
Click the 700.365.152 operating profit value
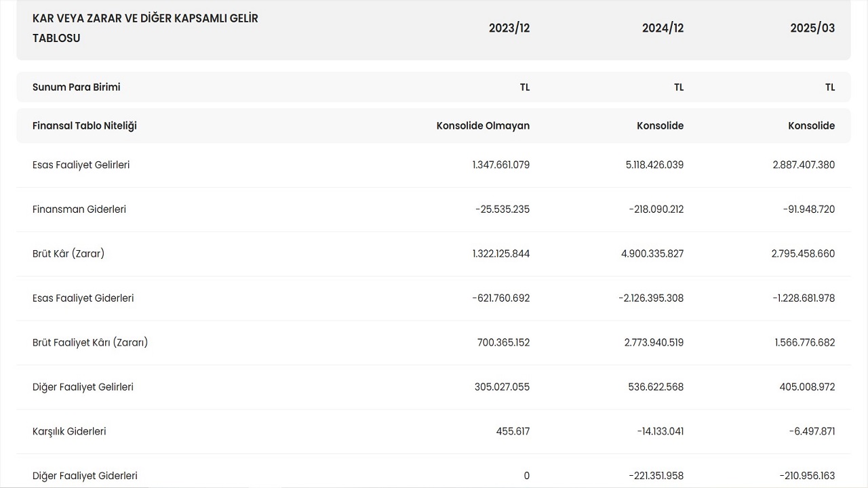tap(503, 342)
